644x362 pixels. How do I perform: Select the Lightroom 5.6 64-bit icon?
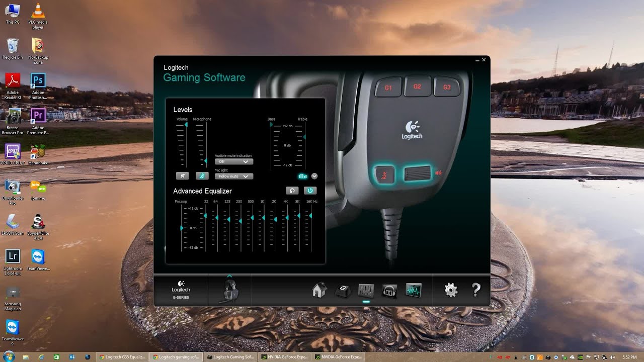[13, 262]
